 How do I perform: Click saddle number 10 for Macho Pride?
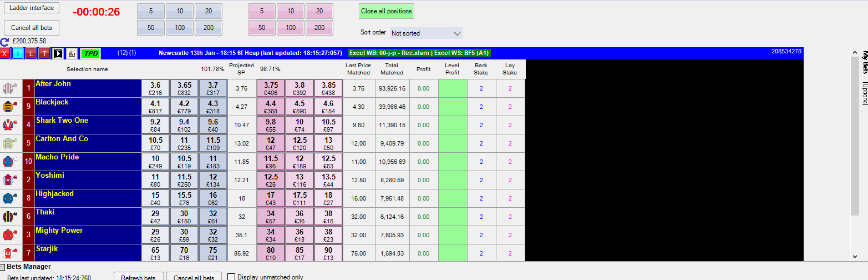pos(28,162)
